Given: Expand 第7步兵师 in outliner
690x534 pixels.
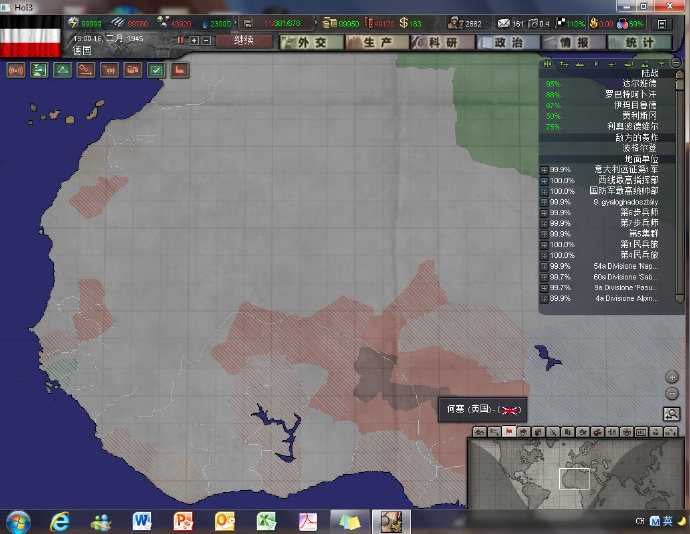Looking at the screenshot, I should click(x=544, y=224).
